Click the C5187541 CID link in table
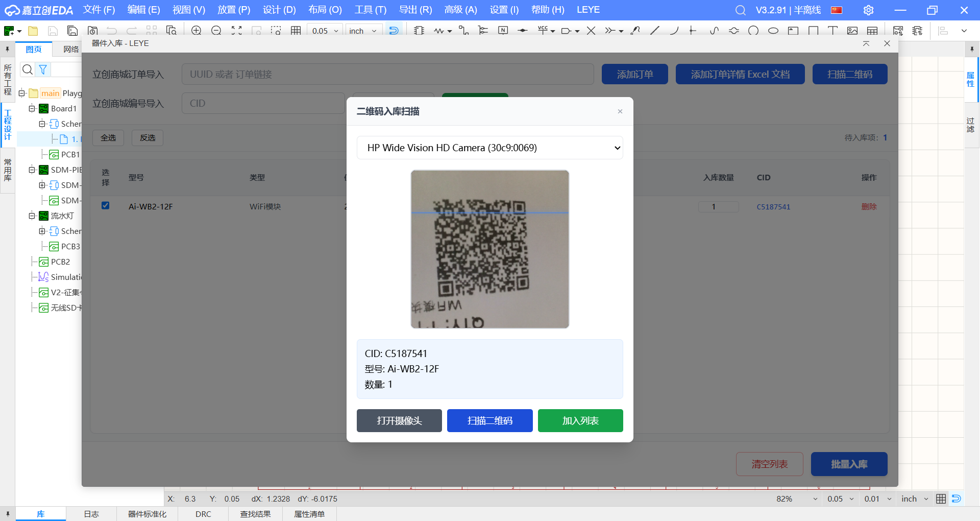 pos(773,207)
